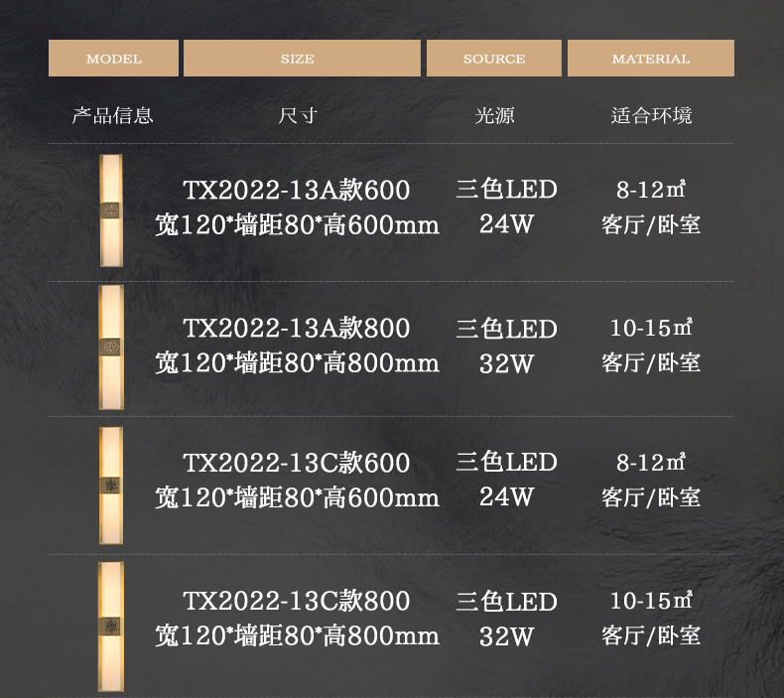Open the TX2022-13C款600 model name
Viewport: 784px width, 698px height.
[x=296, y=463]
